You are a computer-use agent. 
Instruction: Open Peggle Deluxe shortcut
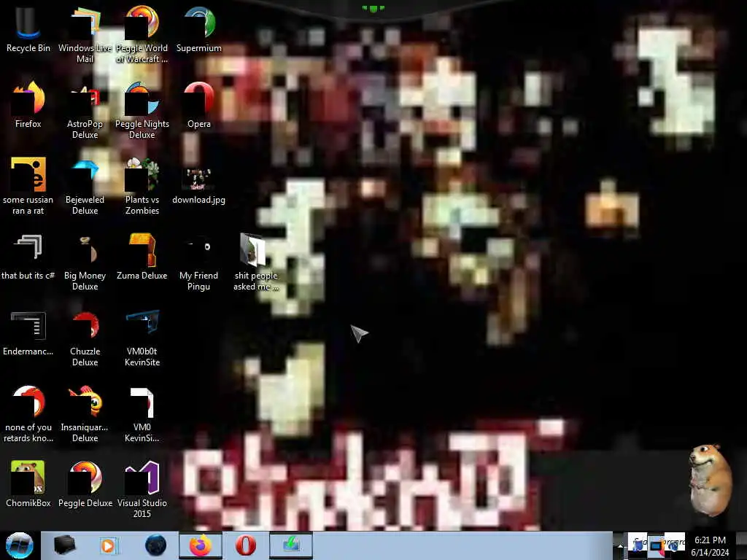click(x=85, y=484)
